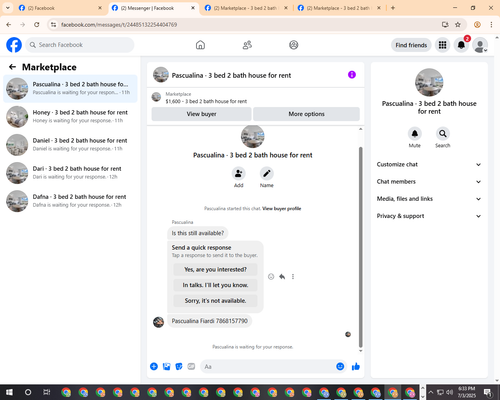Mute this conversation in the right panel
This screenshot has height=400, width=500.
click(x=415, y=134)
